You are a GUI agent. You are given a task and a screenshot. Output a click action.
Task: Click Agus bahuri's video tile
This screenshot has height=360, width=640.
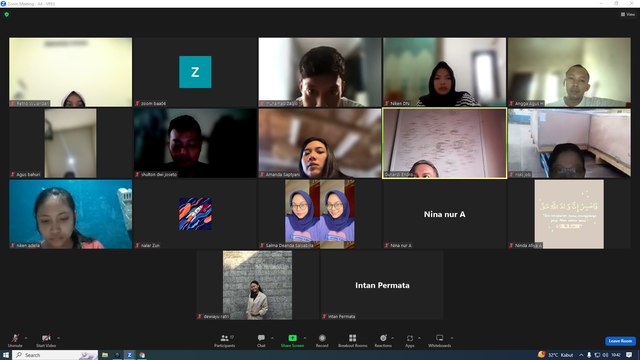[71, 143]
